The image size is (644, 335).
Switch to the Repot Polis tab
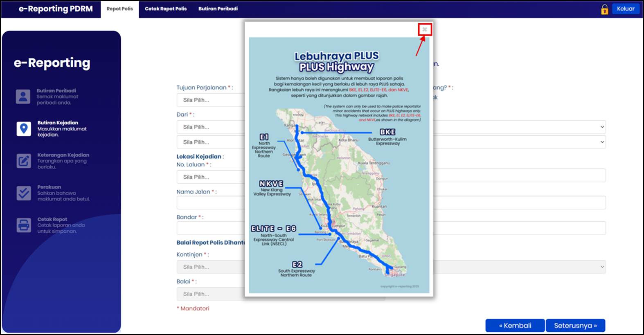click(120, 9)
